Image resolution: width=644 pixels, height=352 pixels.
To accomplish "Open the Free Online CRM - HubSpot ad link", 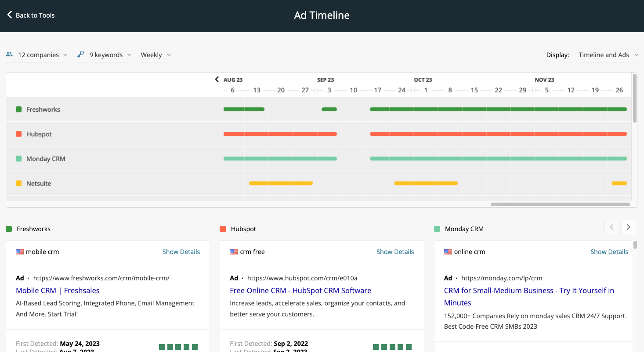I will (300, 290).
